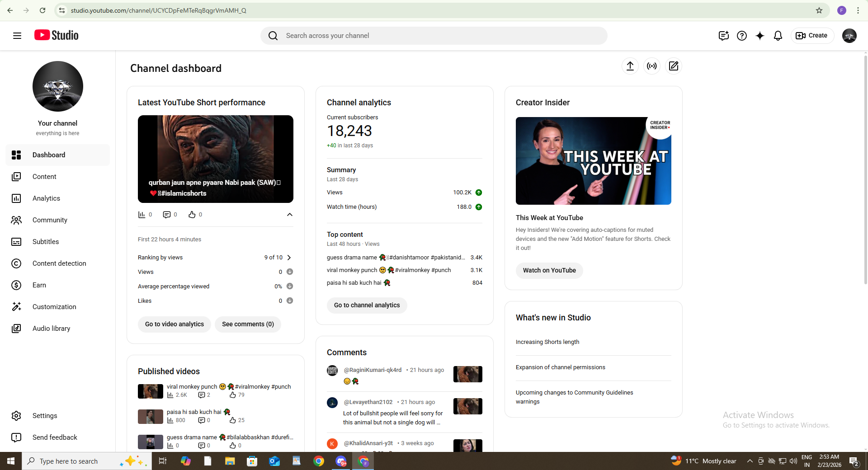Open the notifications bell
The width and height of the screenshot is (868, 470).
click(x=778, y=36)
